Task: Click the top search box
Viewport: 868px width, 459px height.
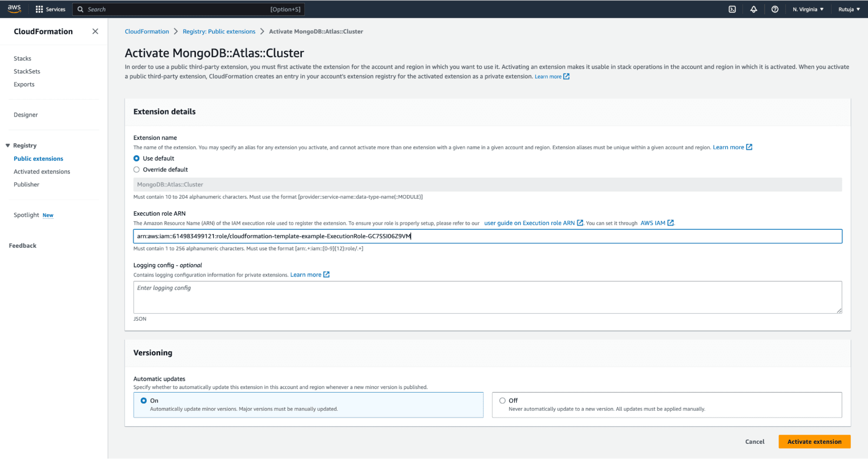Action: [188, 9]
